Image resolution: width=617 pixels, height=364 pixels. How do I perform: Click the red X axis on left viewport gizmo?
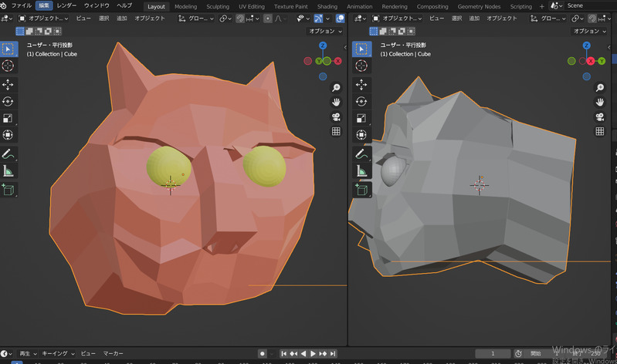337,61
